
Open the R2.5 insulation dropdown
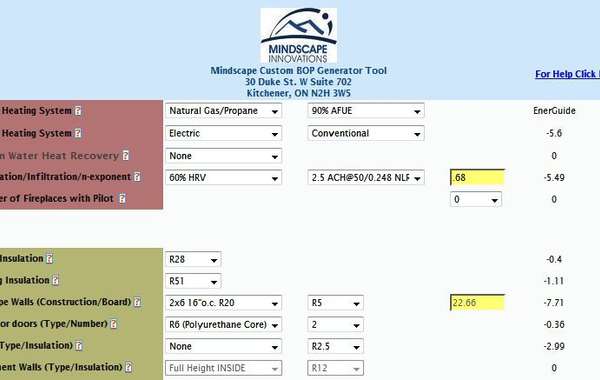[335, 346]
